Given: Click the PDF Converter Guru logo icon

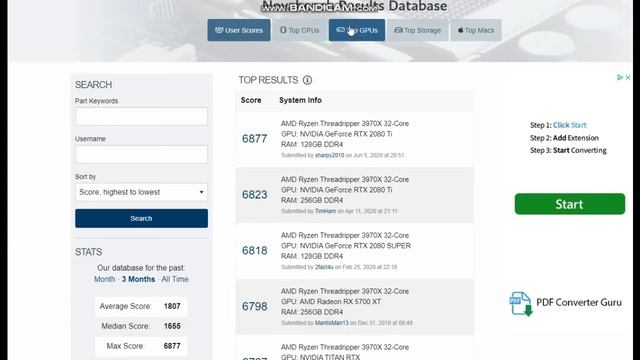Looking at the screenshot, I should pos(521,304).
